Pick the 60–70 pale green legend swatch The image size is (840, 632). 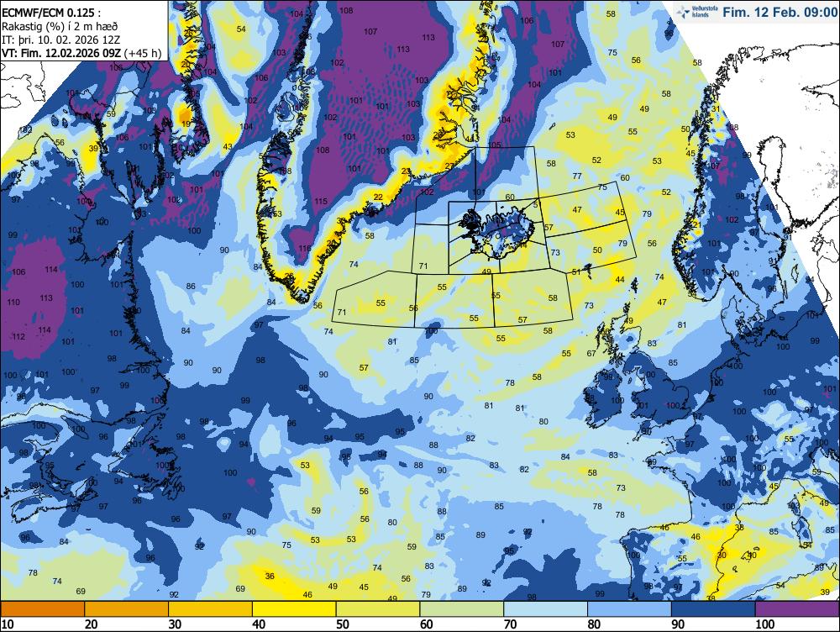pos(462,609)
